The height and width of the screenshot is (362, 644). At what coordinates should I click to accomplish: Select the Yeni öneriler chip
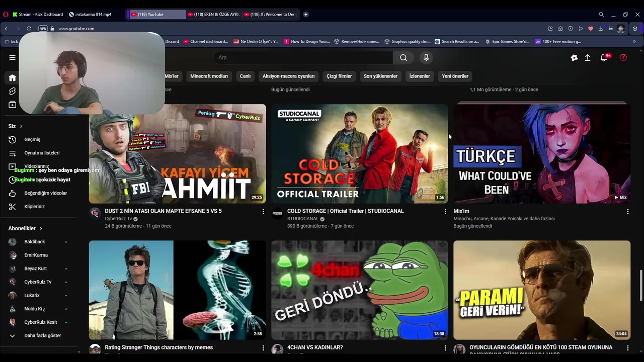click(x=455, y=76)
